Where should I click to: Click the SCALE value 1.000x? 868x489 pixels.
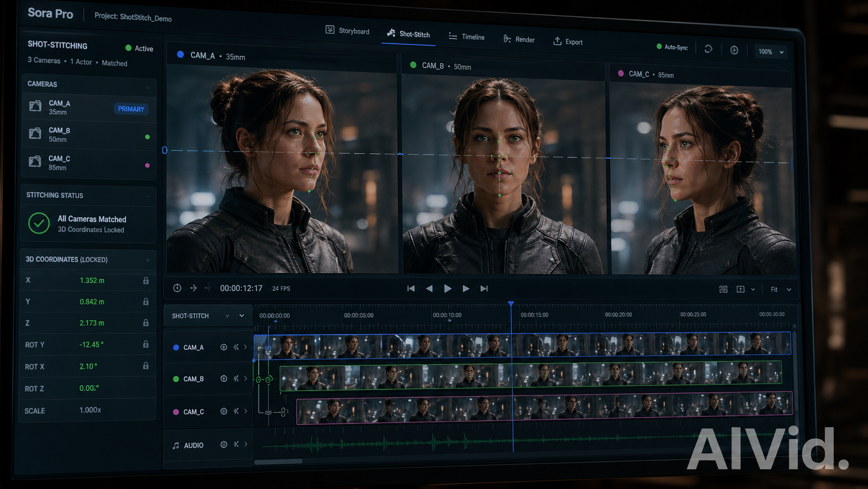click(90, 410)
